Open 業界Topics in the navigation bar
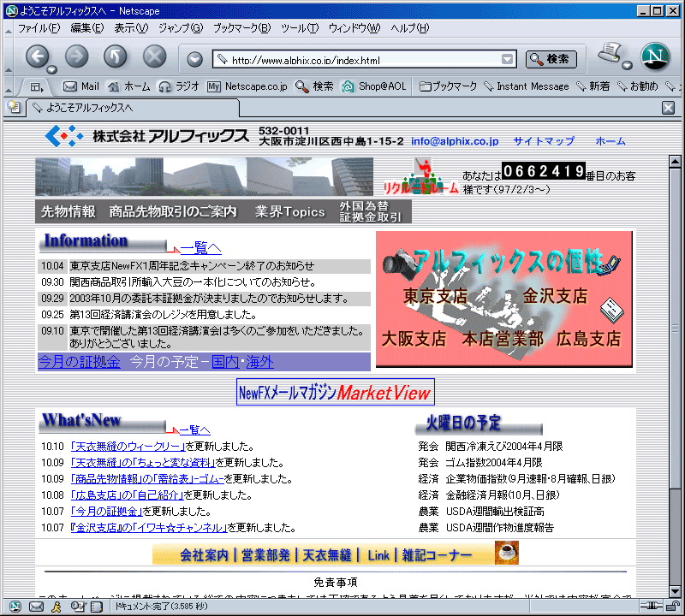The image size is (685, 616). tap(289, 211)
